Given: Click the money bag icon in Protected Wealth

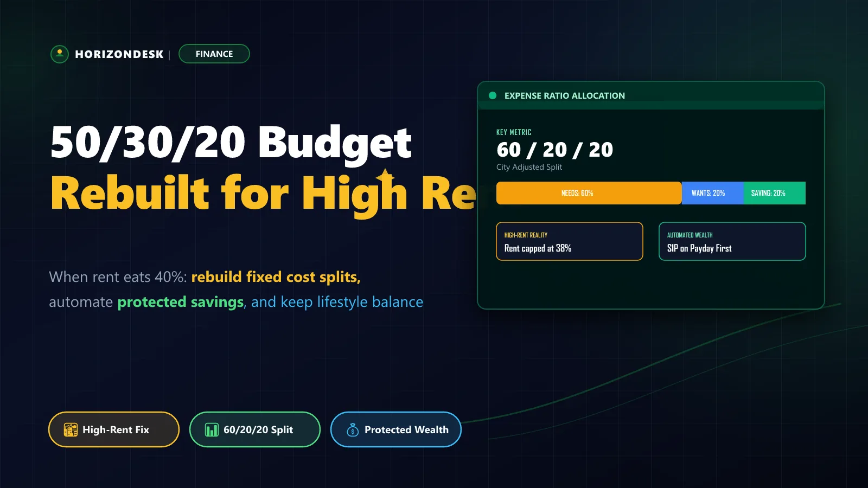Looking at the screenshot, I should [353, 430].
